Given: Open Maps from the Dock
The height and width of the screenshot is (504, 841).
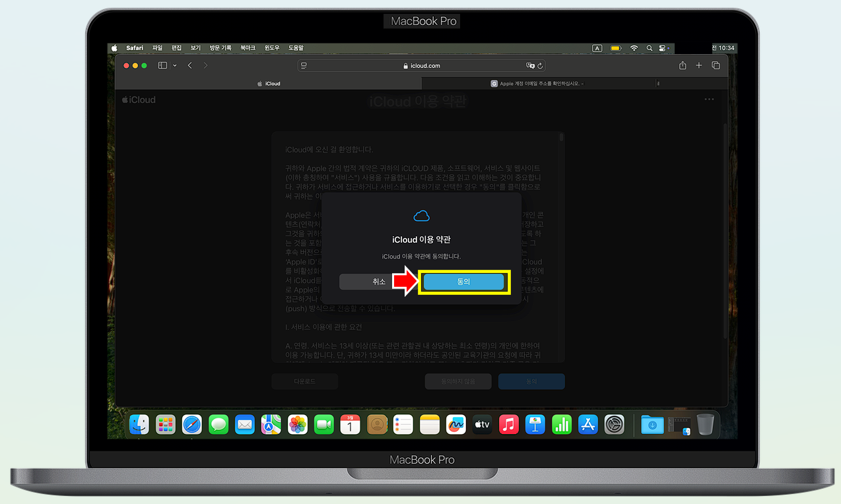Looking at the screenshot, I should (271, 424).
